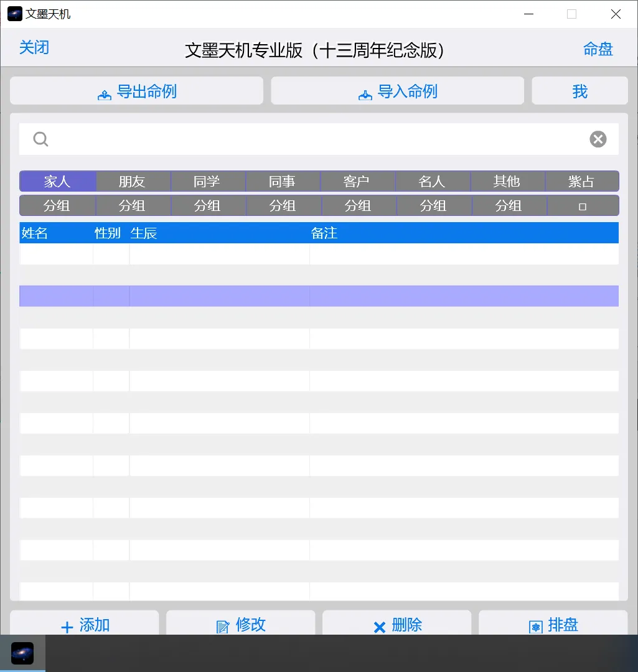This screenshot has width=638, height=672.
Task: Click the app icon in the title bar
Action: click(x=14, y=14)
